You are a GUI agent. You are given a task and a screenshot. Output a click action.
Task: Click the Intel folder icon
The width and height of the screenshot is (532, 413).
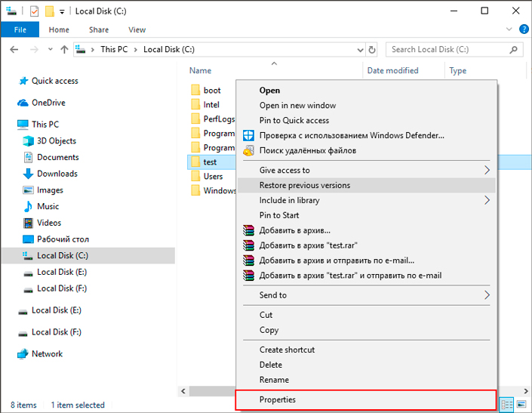pyautogui.click(x=195, y=104)
